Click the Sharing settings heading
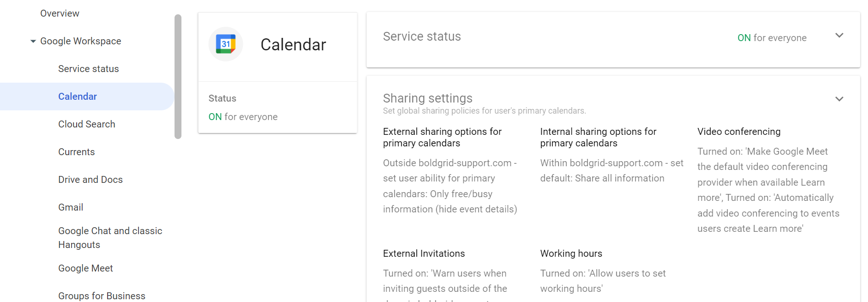This screenshot has height=302, width=868. click(x=427, y=98)
